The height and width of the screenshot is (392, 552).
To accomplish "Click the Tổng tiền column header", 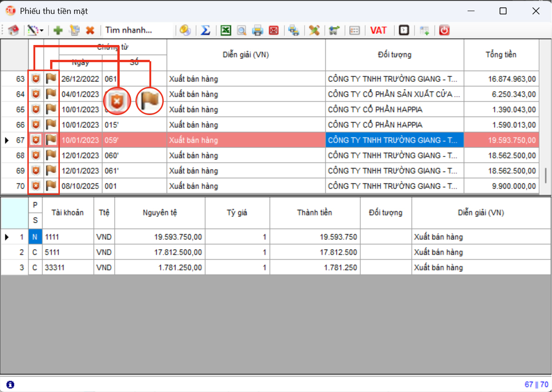I will 501,55.
